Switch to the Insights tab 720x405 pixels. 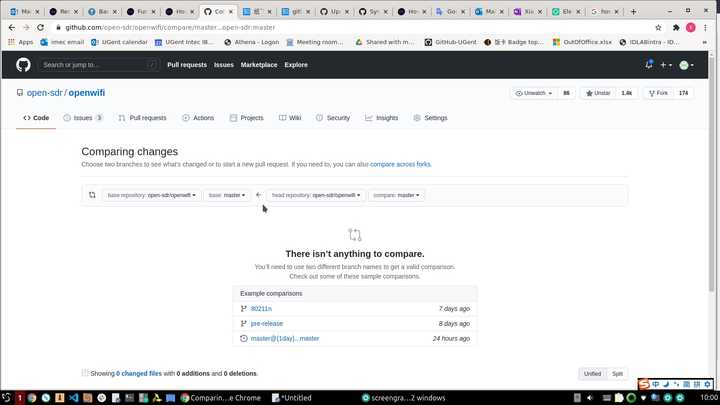coord(382,118)
